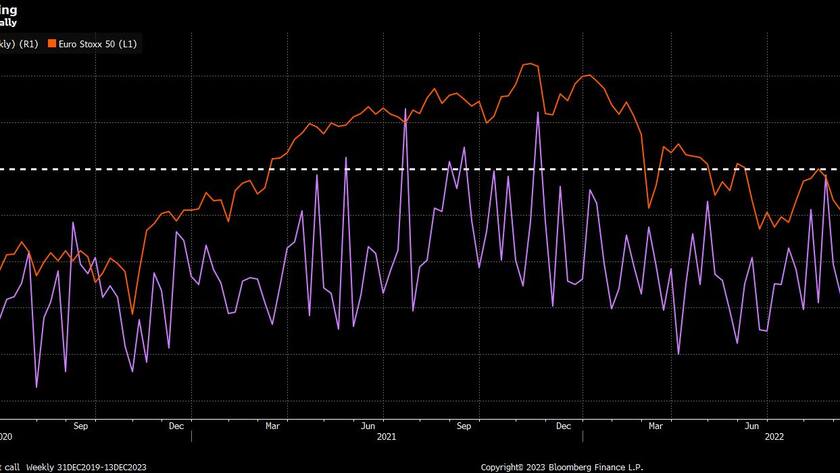Click the Jun 2022 axis label
Screen dimensions: 840x473
pos(752,426)
